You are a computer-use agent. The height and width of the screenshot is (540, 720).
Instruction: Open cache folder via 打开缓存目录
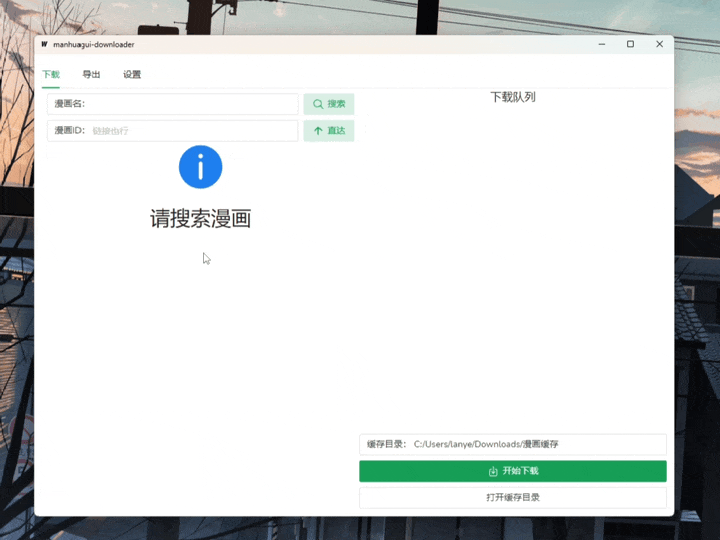513,498
